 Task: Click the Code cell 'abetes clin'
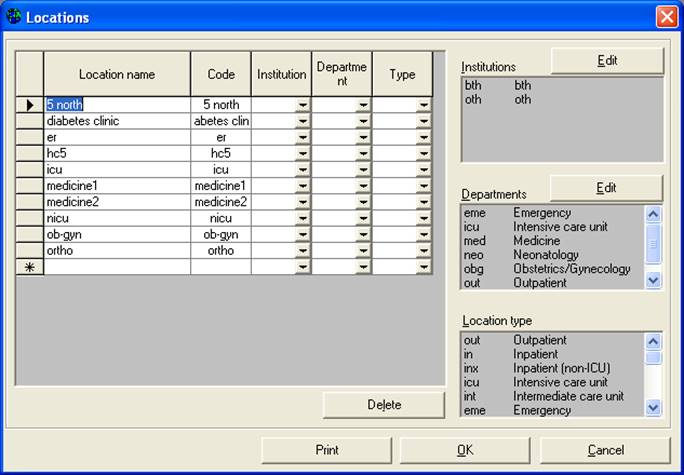[221, 121]
